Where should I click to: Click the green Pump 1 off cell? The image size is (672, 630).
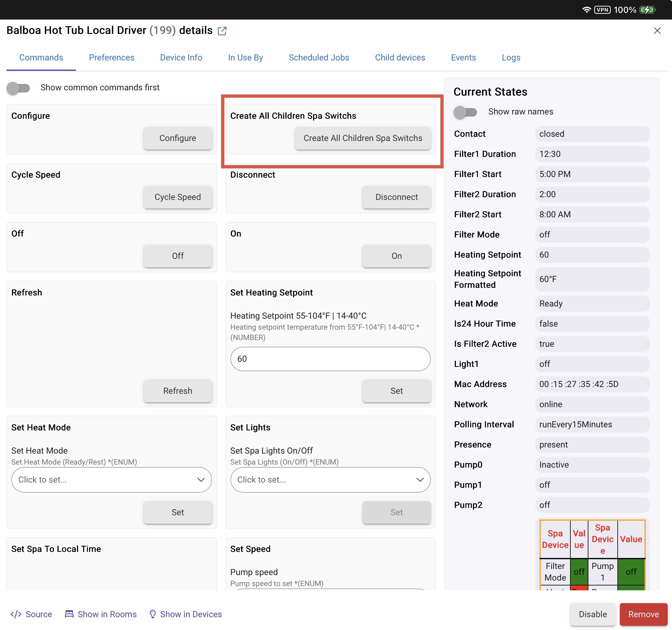pos(630,571)
